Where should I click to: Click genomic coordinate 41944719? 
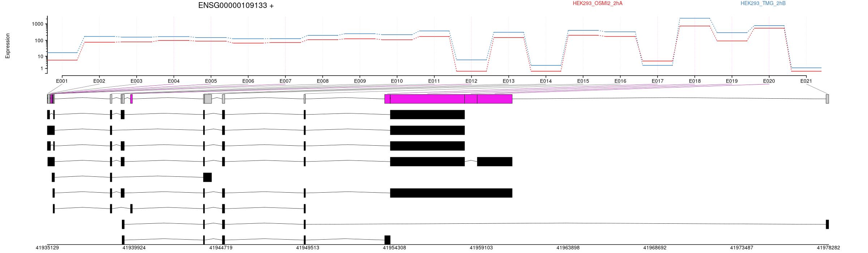point(221,248)
